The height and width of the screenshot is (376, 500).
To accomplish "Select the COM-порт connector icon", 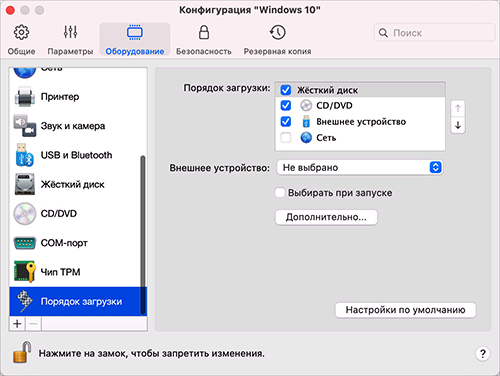I will [25, 243].
